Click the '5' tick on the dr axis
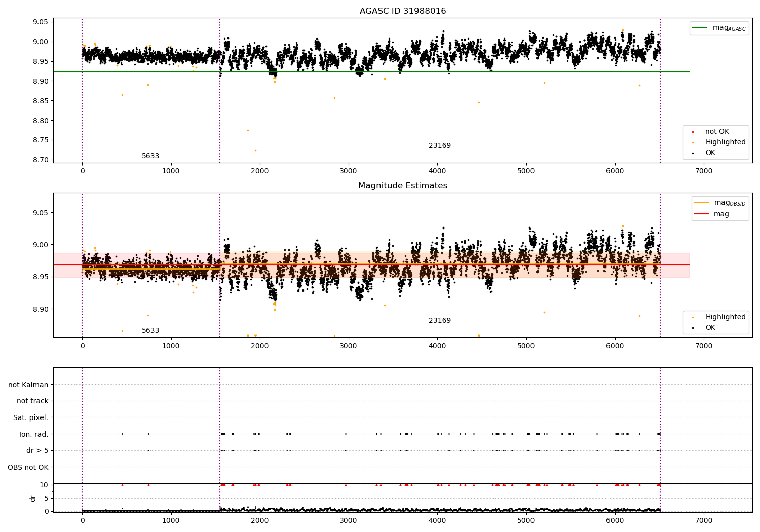 [47, 498]
